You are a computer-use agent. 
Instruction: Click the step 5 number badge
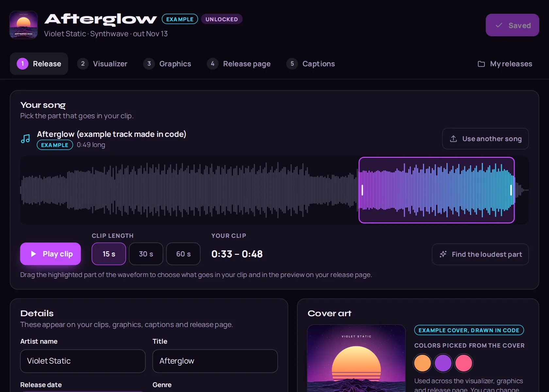click(292, 64)
